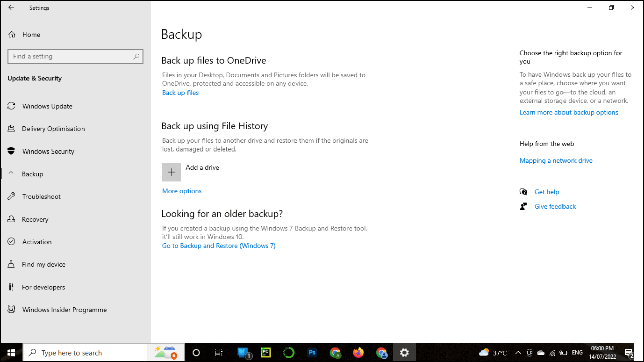
Task: Select the Give feedback link
Action: pos(555,206)
